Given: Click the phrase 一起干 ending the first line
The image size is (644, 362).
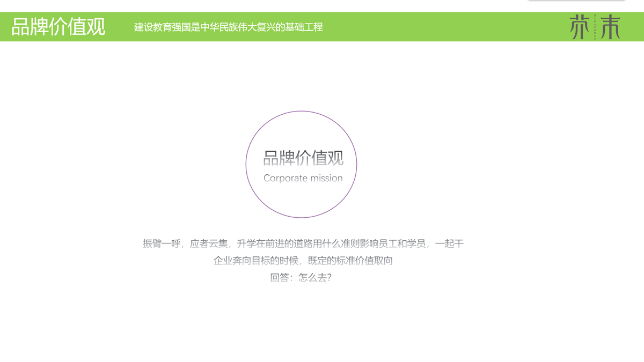Looking at the screenshot, I should tap(450, 243).
